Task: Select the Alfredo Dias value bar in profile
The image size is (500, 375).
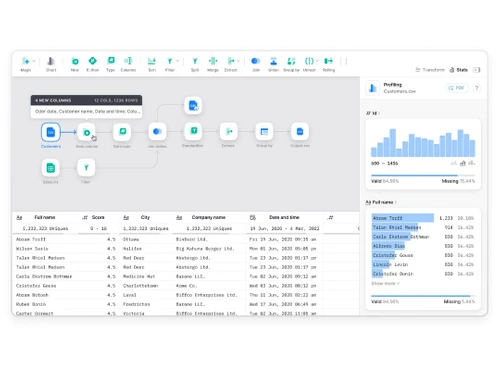Action: tap(388, 246)
